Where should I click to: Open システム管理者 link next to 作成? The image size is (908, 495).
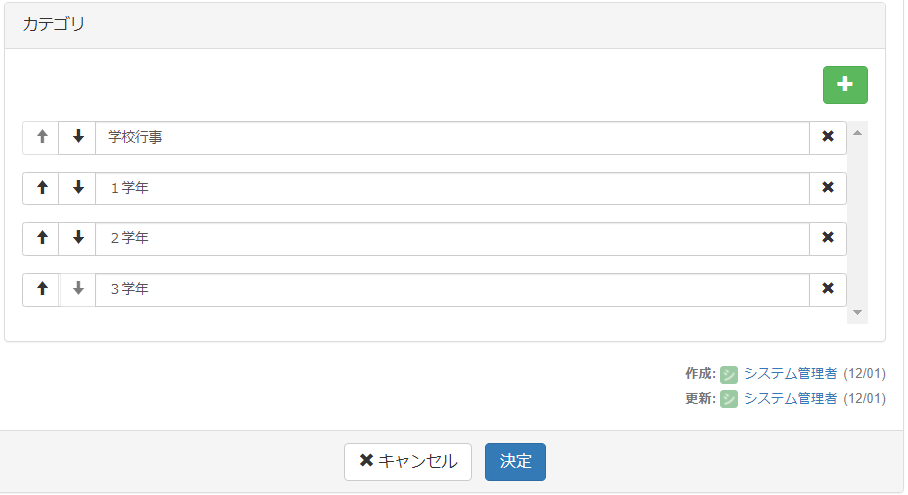790,373
